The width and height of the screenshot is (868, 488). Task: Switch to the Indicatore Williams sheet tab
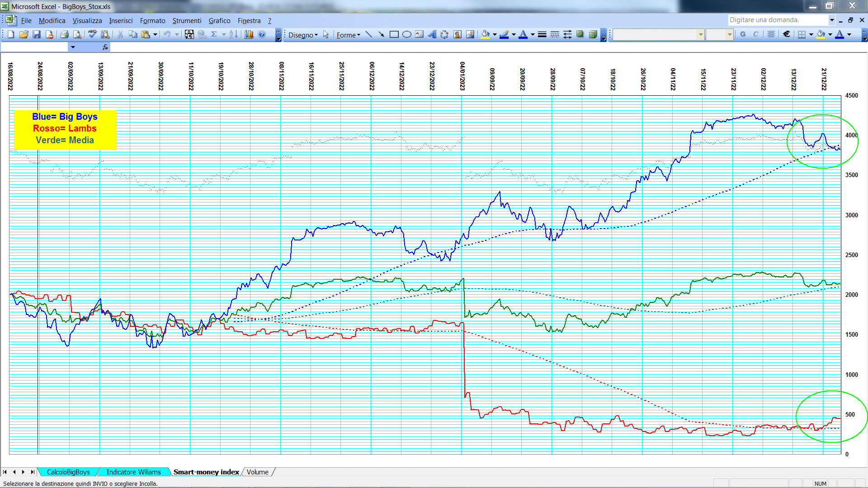click(133, 472)
